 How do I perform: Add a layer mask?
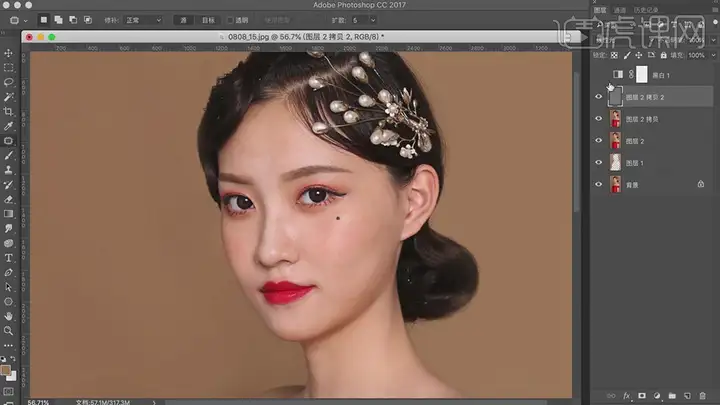click(x=641, y=396)
